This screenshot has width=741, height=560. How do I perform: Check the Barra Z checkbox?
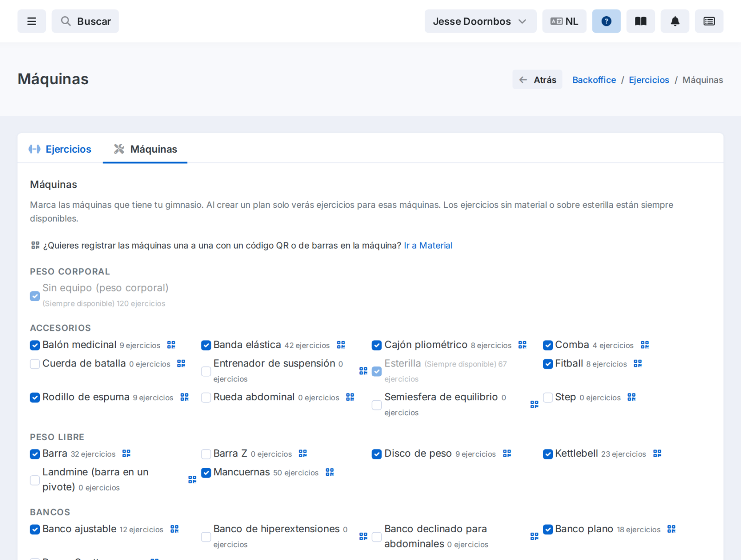[206, 454]
